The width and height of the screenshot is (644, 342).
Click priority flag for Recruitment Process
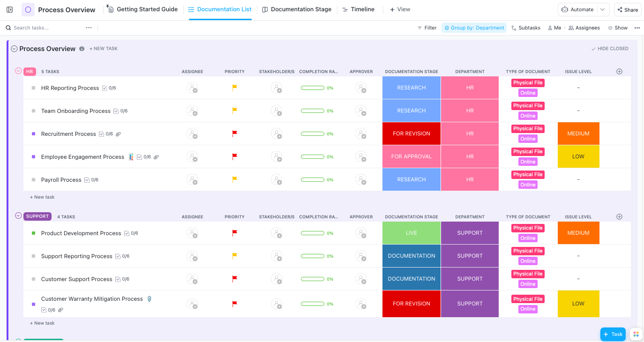coord(235,134)
